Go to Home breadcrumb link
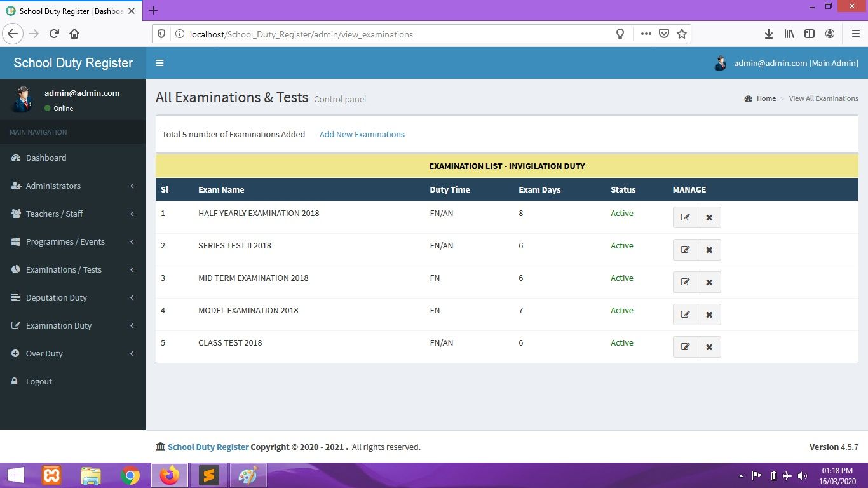This screenshot has height=488, width=868. coord(766,98)
